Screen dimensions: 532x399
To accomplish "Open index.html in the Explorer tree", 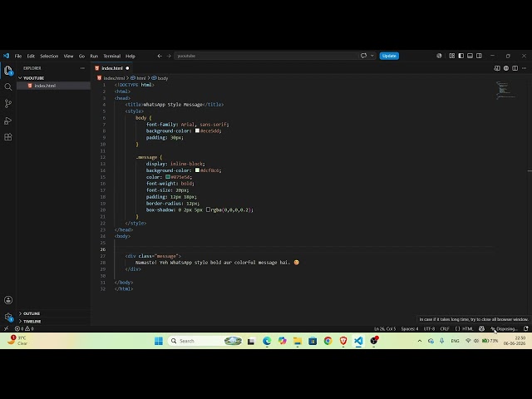I will (x=45, y=86).
